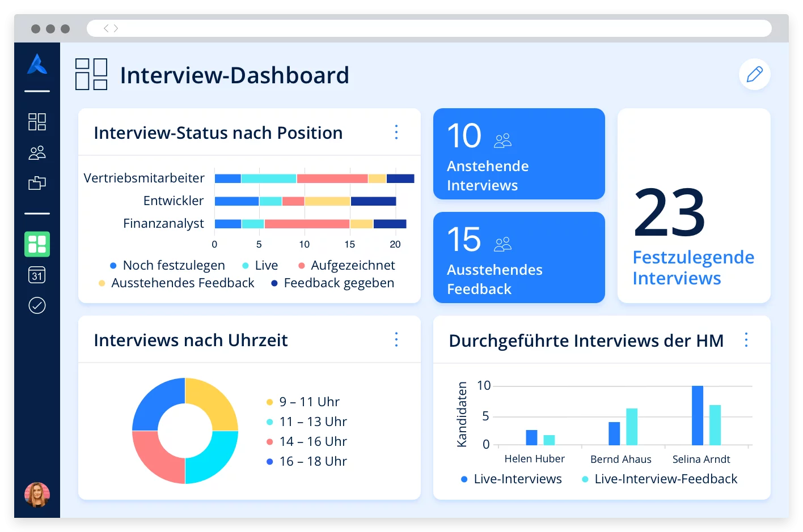Screen dimensions: 803x532
Task: Open the dashboard grid icon in sidebar
Action: tap(37, 122)
